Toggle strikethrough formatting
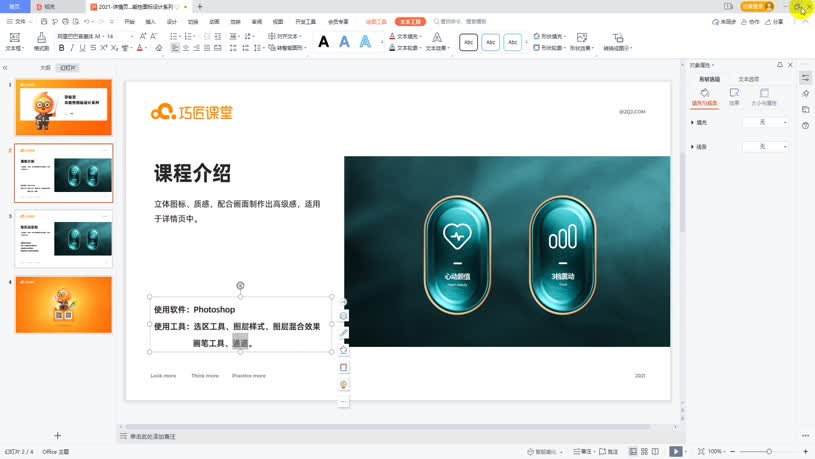 coord(93,48)
